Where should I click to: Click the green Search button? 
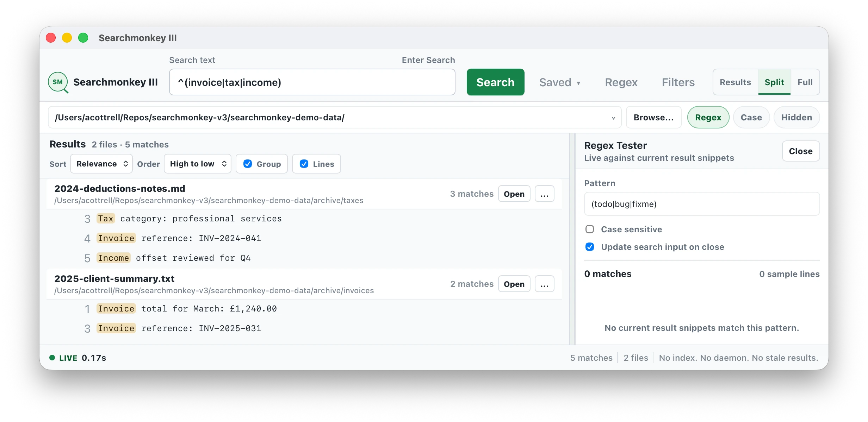coord(495,82)
